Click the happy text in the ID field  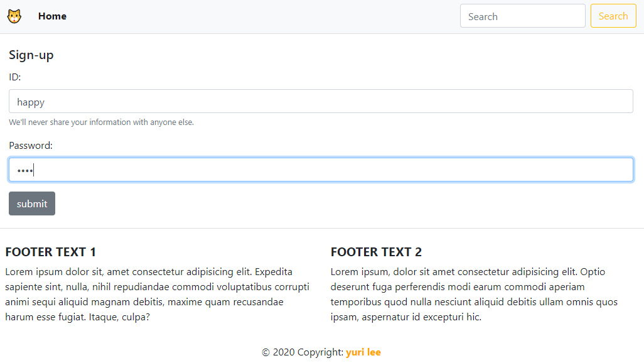pyautogui.click(x=31, y=102)
